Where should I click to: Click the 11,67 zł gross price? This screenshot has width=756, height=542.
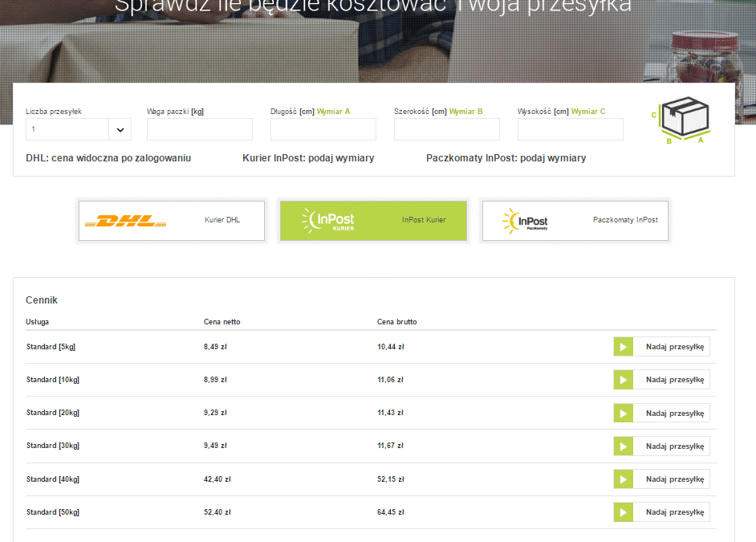click(x=390, y=446)
